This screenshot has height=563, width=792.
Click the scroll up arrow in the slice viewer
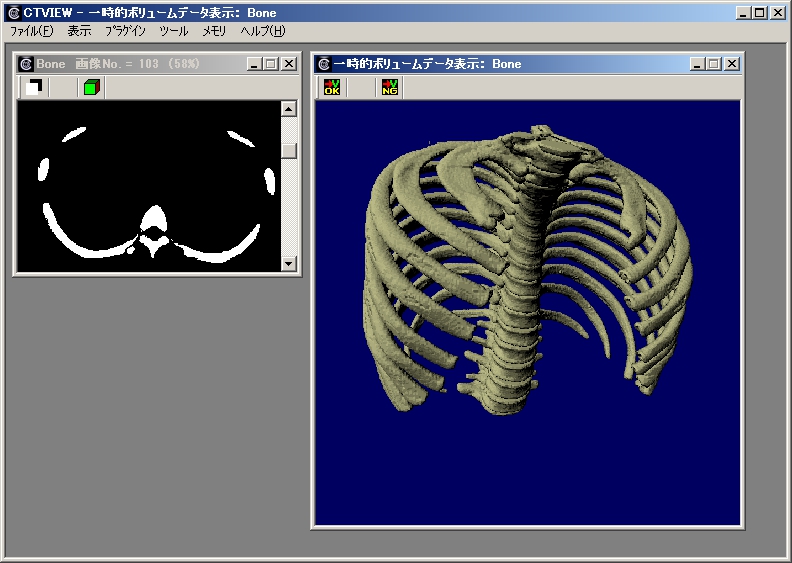[289, 109]
